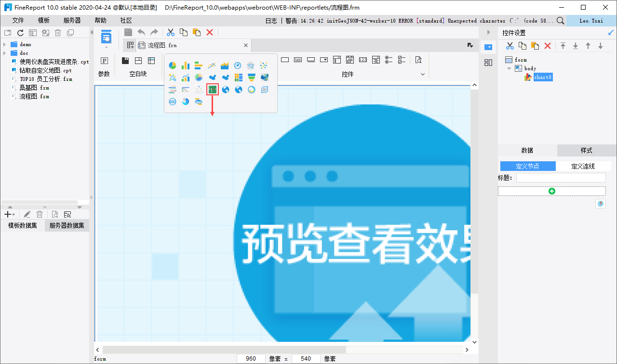Click the undo arrow in main toolbar
This screenshot has width=617, height=364.
tap(141, 32)
